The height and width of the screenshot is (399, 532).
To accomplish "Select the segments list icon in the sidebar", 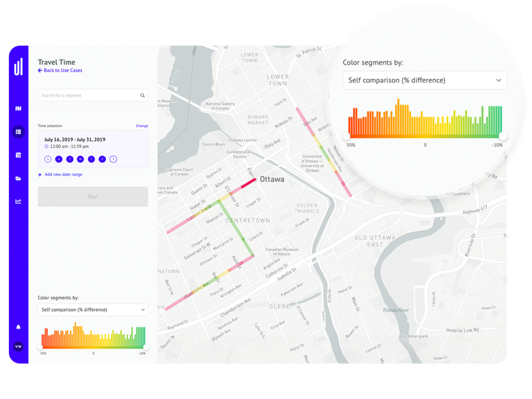I will pos(18,131).
